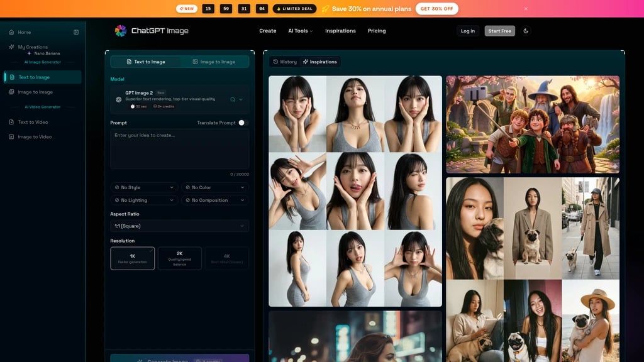Viewport: 644px width, 362px height.
Task: Open Home in the sidebar
Action: coord(25,32)
